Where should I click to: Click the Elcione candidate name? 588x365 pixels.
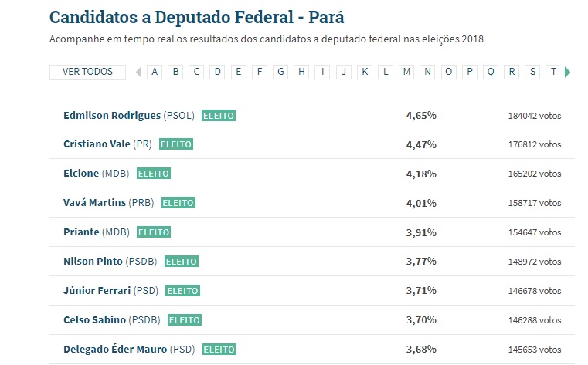pos(81,174)
